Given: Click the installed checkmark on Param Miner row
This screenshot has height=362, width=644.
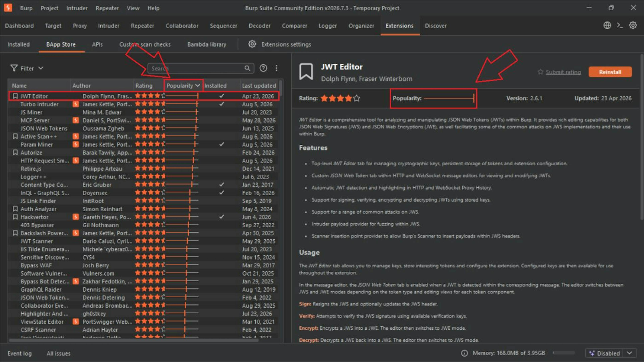Looking at the screenshot, I should (222, 144).
